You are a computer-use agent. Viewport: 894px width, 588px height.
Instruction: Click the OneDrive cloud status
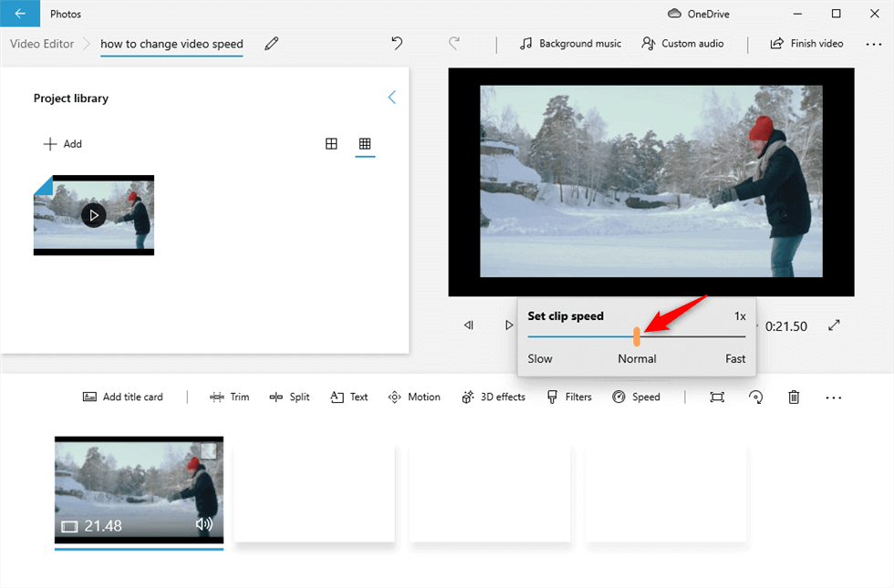point(699,14)
